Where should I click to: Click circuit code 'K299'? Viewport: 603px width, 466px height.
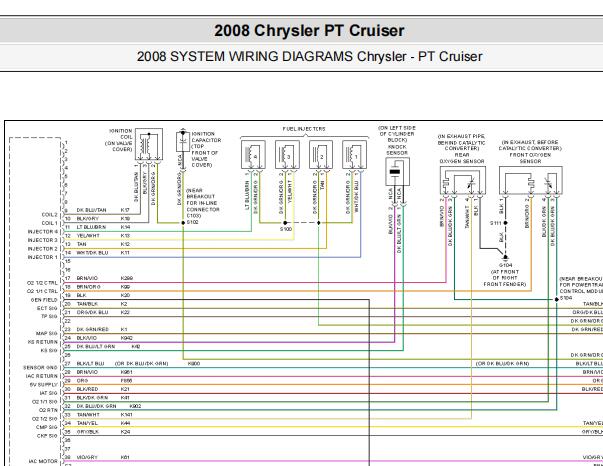click(127, 278)
